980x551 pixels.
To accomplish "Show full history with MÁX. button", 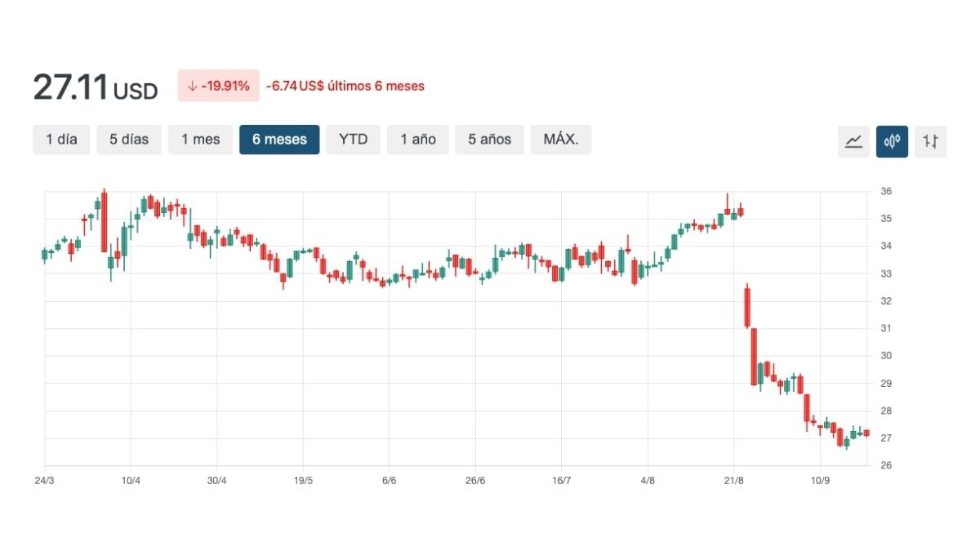I will (560, 140).
